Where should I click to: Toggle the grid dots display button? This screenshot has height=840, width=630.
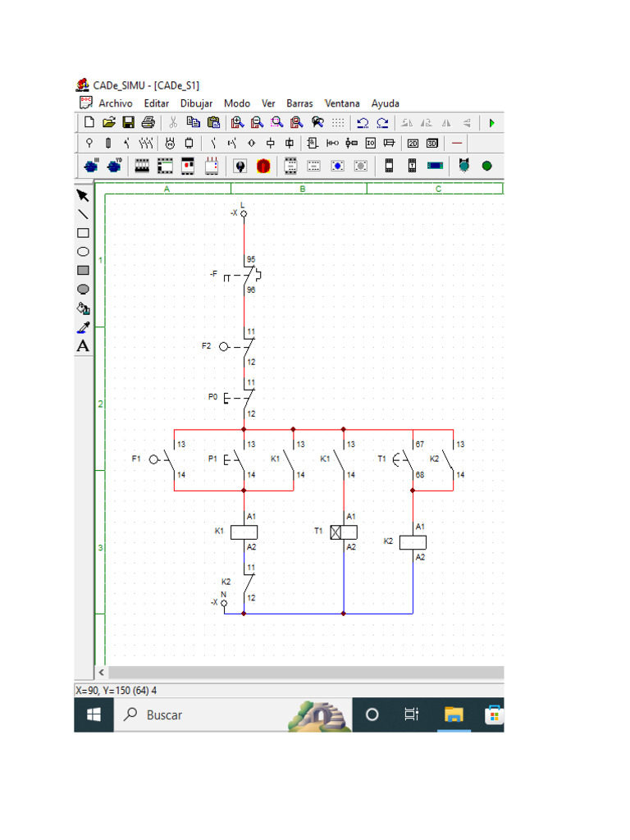338,123
